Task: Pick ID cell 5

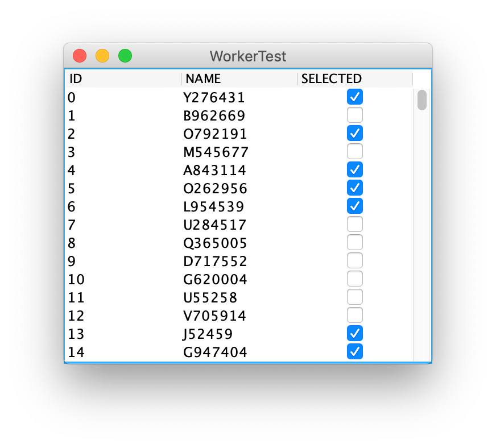Action: [x=123, y=188]
